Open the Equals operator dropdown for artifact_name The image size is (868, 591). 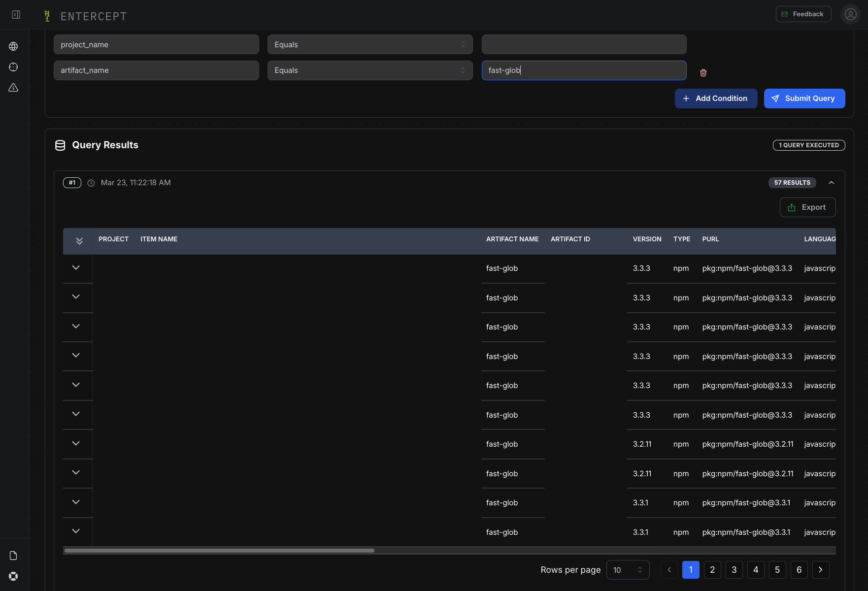pyautogui.click(x=370, y=70)
